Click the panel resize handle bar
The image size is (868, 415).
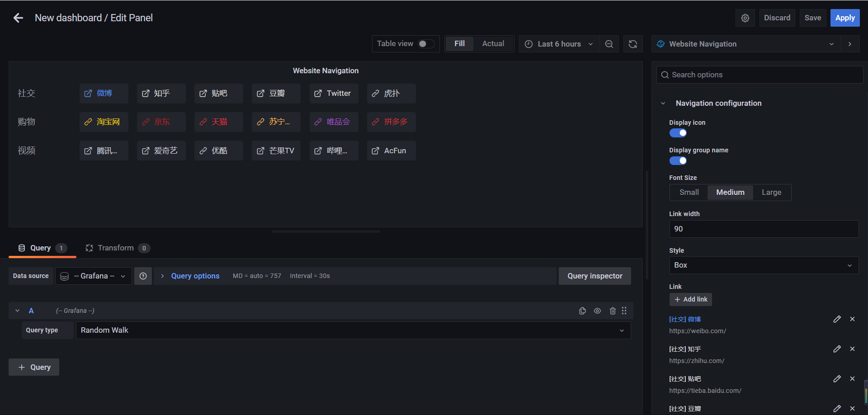[x=326, y=231]
